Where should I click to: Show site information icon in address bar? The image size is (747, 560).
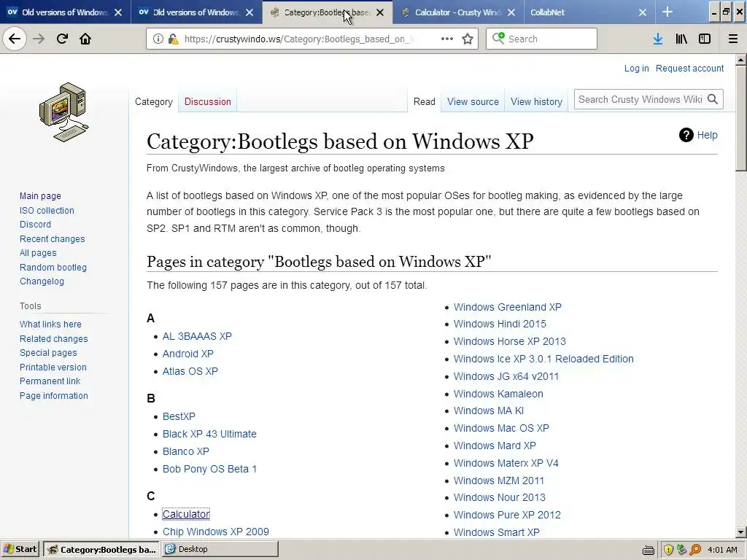(x=158, y=39)
